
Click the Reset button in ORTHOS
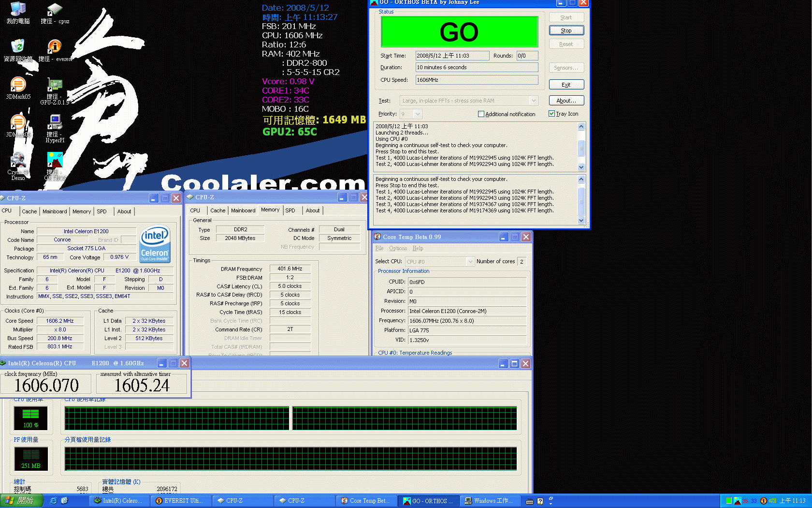566,44
